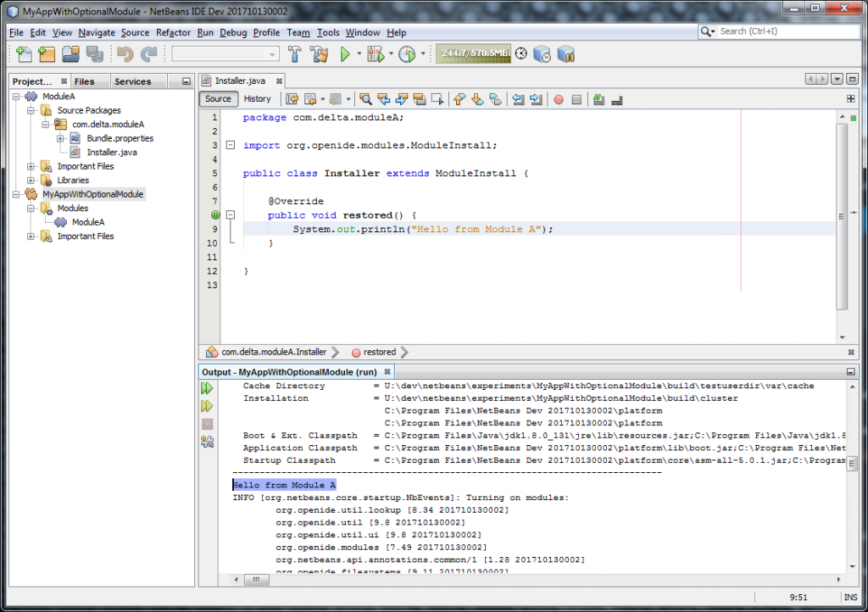
Task: Click the com.delta.moduleA.Installer breadcrumb
Action: [x=274, y=352]
